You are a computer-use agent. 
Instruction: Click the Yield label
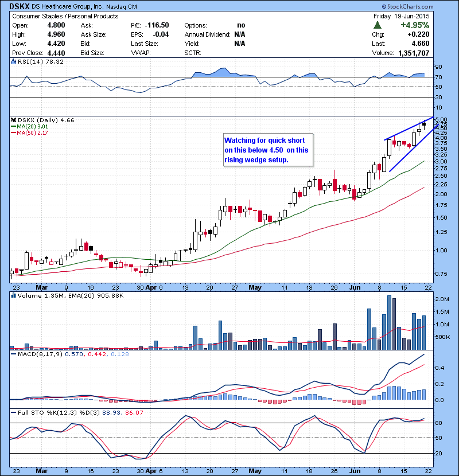192,44
